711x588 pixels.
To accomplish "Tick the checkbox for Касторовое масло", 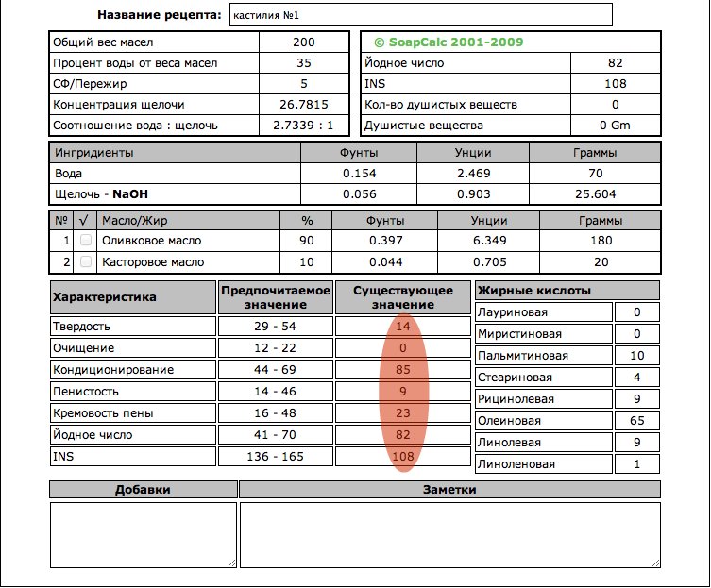I will (86, 261).
